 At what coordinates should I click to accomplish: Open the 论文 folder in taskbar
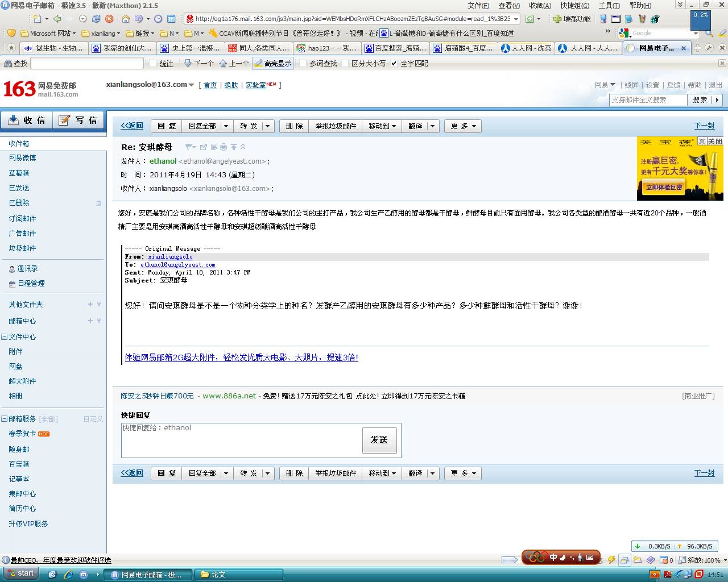(239, 575)
